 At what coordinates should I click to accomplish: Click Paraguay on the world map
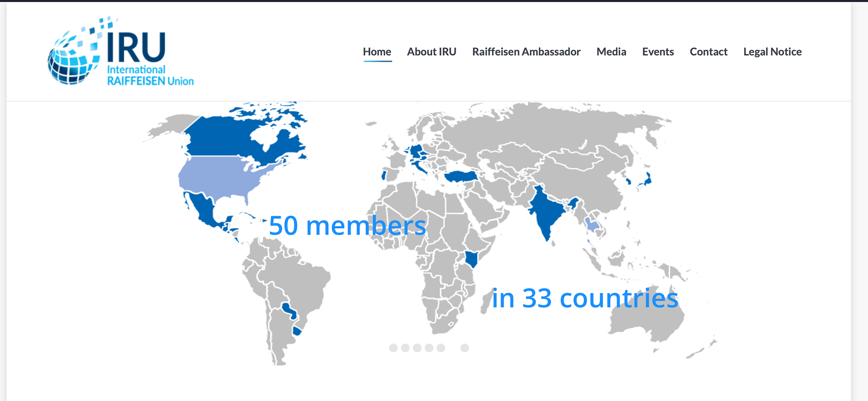(x=289, y=311)
